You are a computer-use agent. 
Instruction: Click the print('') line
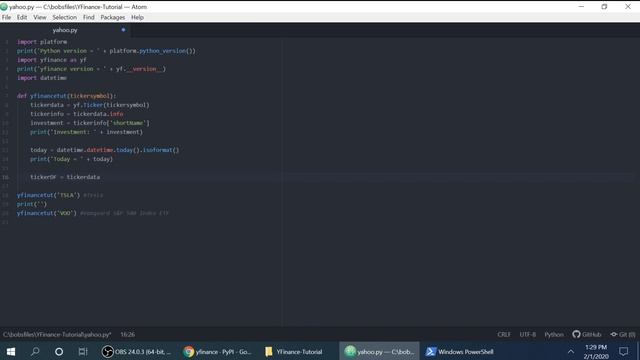point(32,204)
